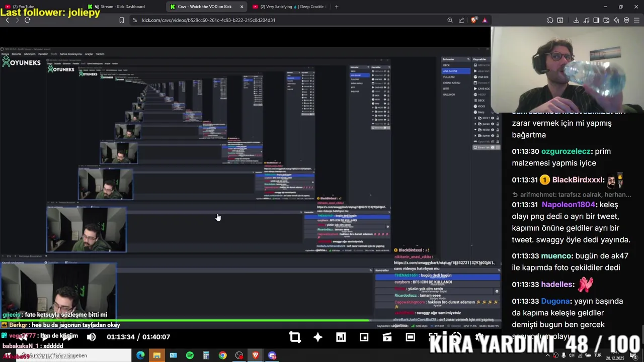Screen dimensions: 644x362
Task: Open the Brave Rewards triangle icon
Action: 485,20
